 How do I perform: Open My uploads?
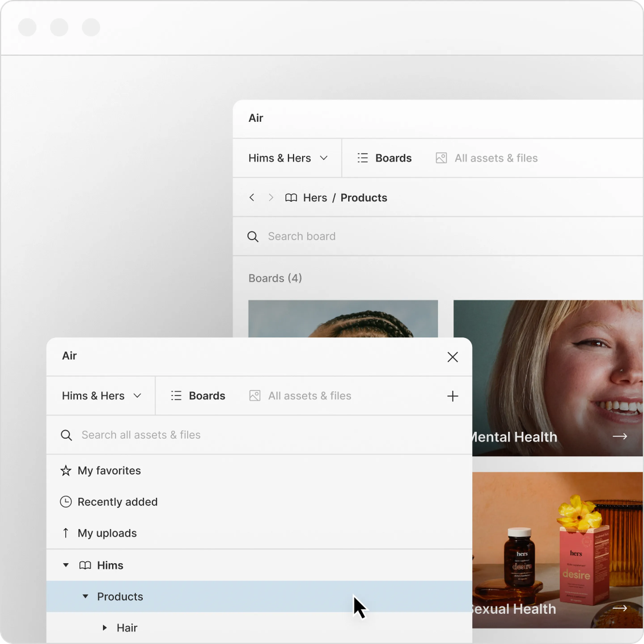point(259,533)
